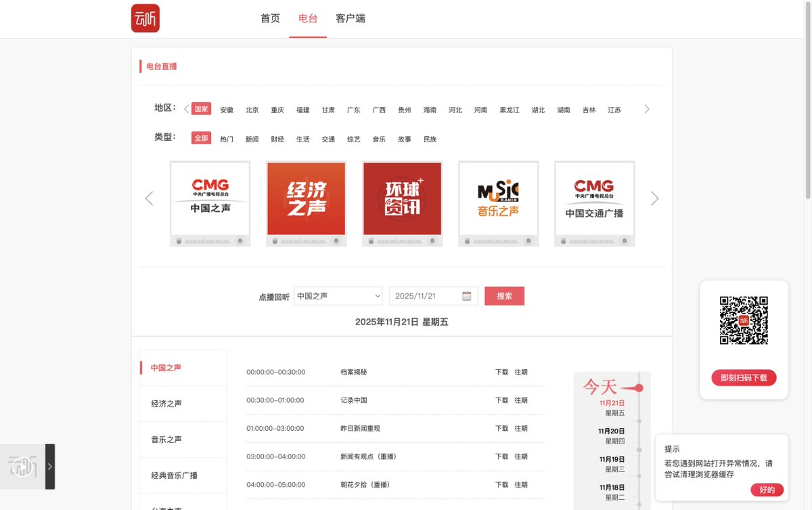Select 中国之声 in the station sidebar
This screenshot has height=510, width=812.
pos(183,368)
